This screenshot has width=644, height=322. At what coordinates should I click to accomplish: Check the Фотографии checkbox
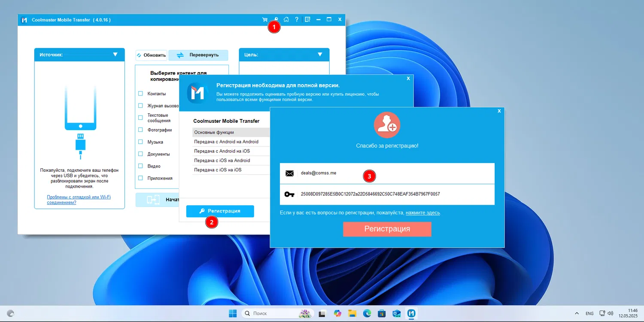click(140, 130)
